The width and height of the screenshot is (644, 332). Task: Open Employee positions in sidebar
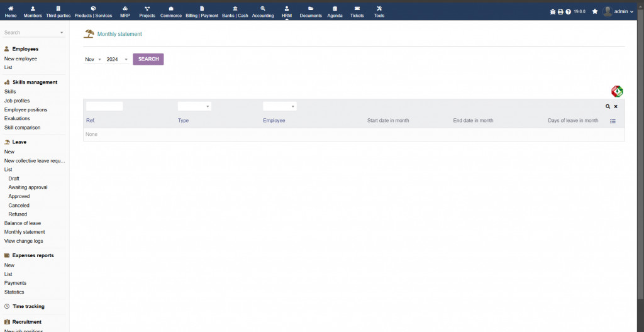coord(25,109)
